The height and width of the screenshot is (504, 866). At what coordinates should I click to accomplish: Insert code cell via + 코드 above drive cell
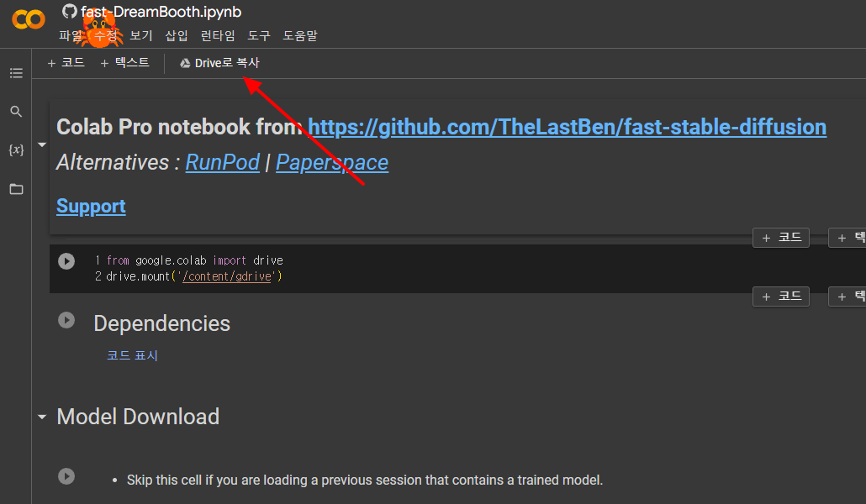(x=781, y=238)
